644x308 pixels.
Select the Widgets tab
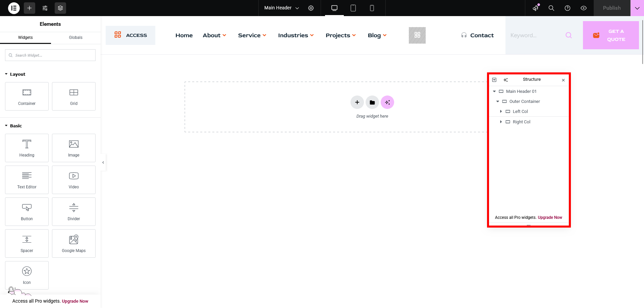pyautogui.click(x=25, y=38)
